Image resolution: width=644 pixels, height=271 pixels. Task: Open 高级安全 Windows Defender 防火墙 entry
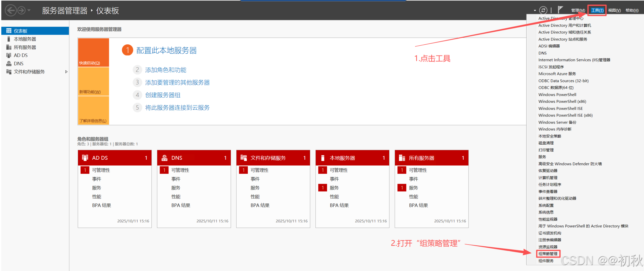click(570, 164)
